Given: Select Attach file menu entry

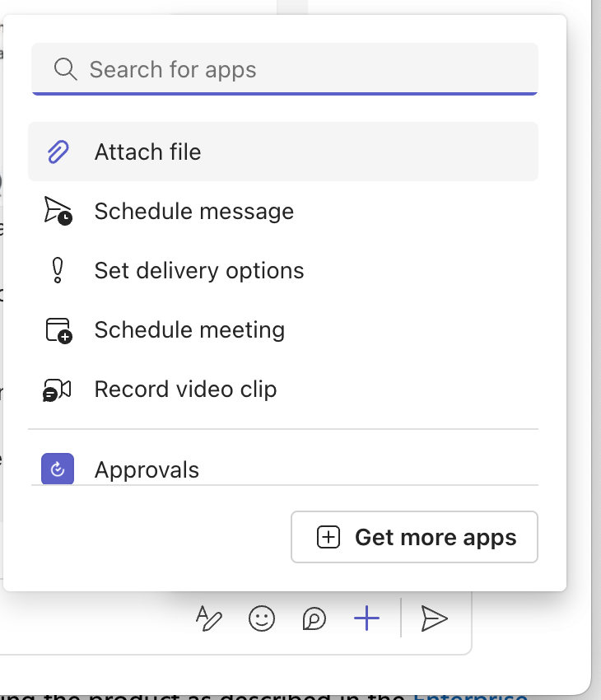Looking at the screenshot, I should click(283, 152).
